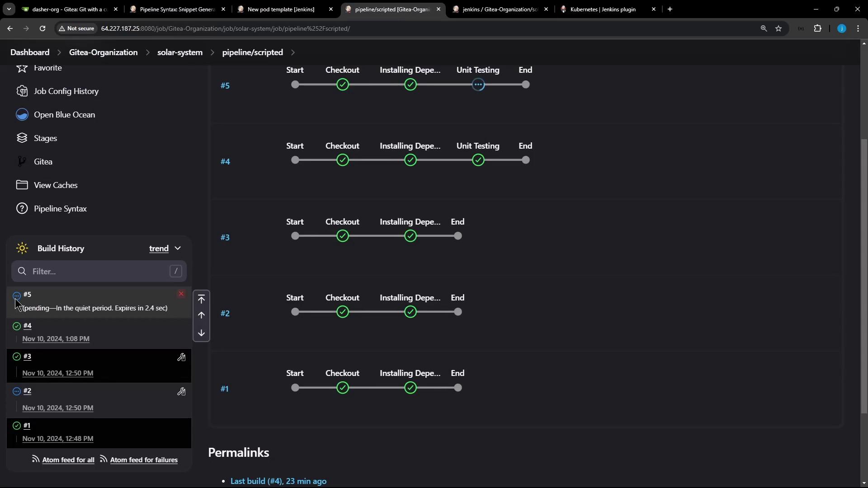This screenshot has width=868, height=488.
Task: Open View Caches from the sidebar
Action: coord(56,185)
